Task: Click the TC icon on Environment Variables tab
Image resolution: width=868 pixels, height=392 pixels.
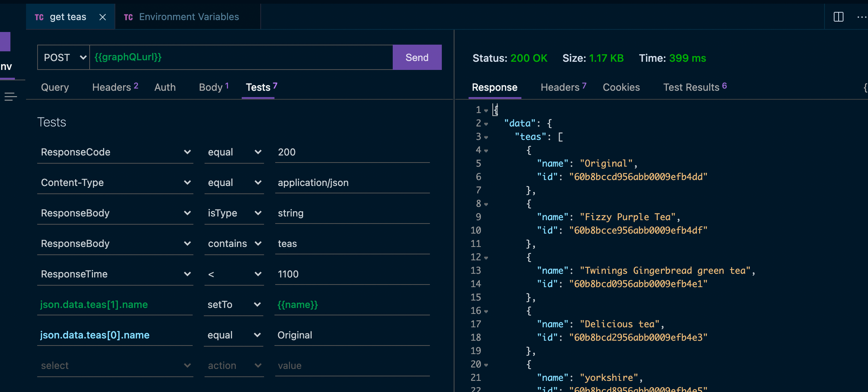Action: pyautogui.click(x=128, y=17)
